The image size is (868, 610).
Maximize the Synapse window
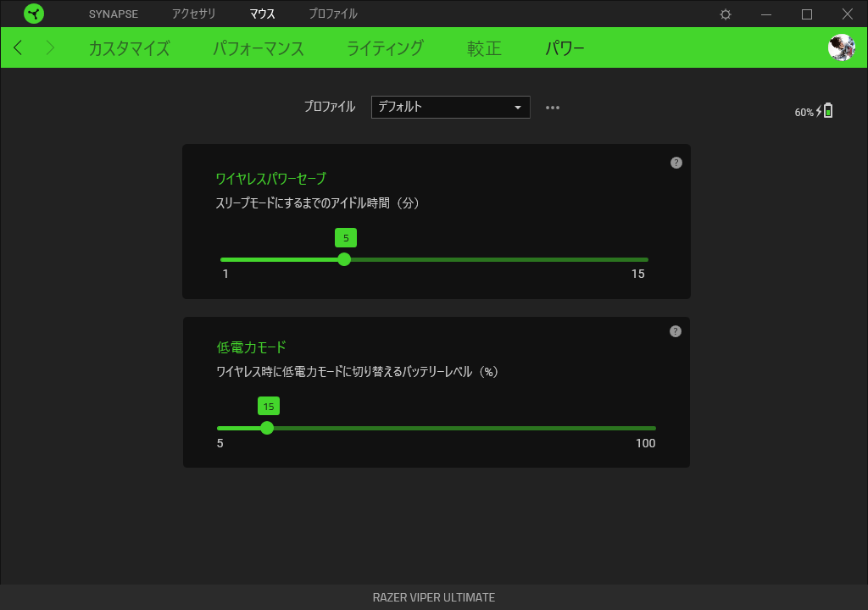pyautogui.click(x=807, y=14)
